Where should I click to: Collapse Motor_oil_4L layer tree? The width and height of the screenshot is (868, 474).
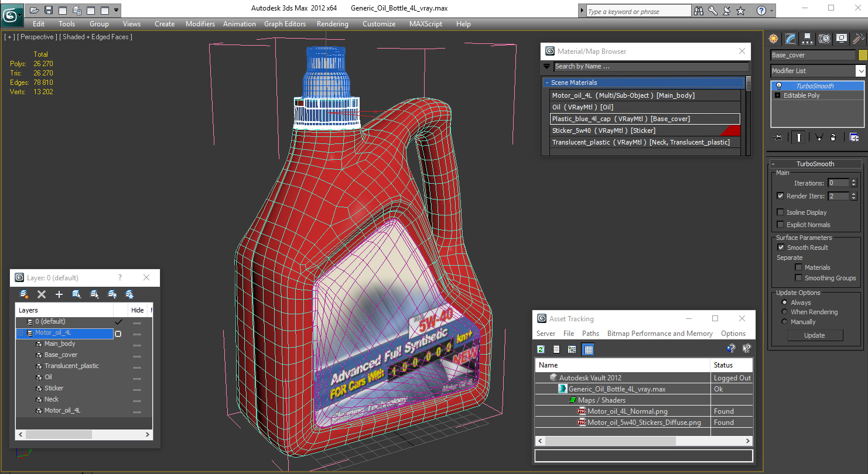click(x=20, y=333)
